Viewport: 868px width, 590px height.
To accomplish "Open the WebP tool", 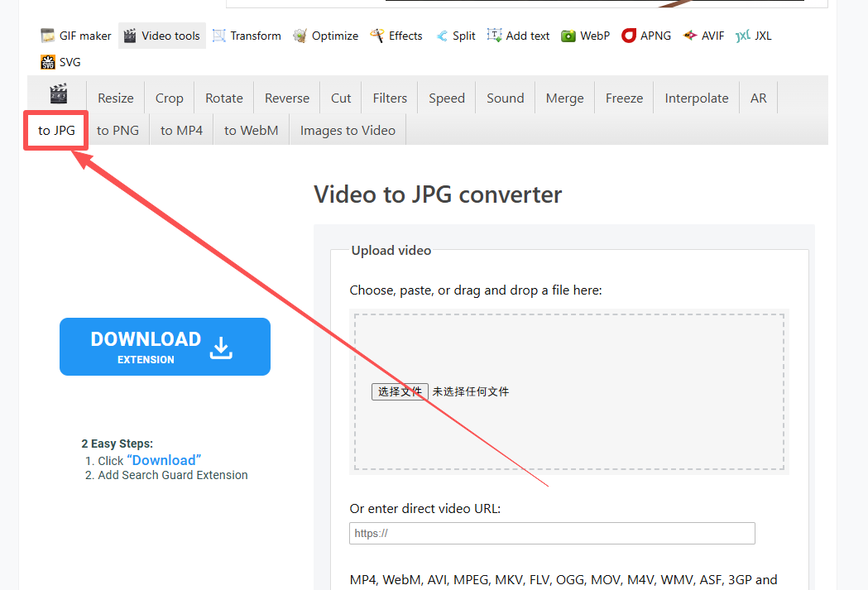I will pos(586,36).
